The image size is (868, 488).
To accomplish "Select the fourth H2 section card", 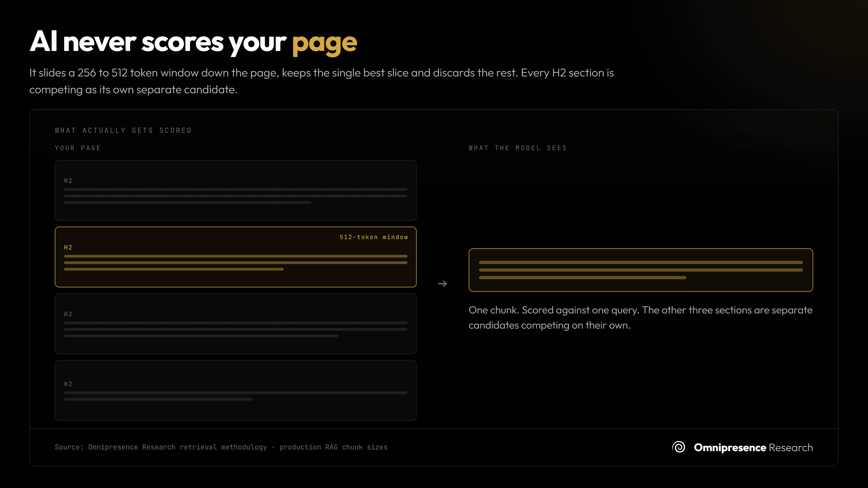I will click(235, 390).
